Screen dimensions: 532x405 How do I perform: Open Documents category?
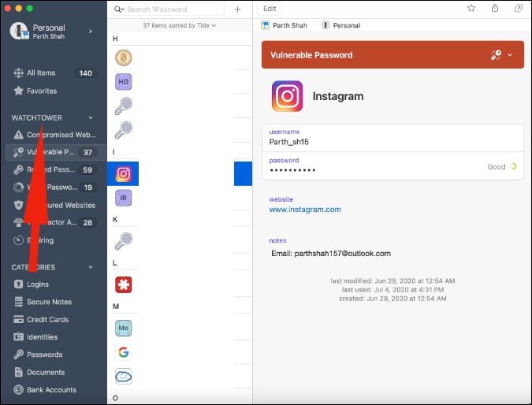(x=39, y=373)
